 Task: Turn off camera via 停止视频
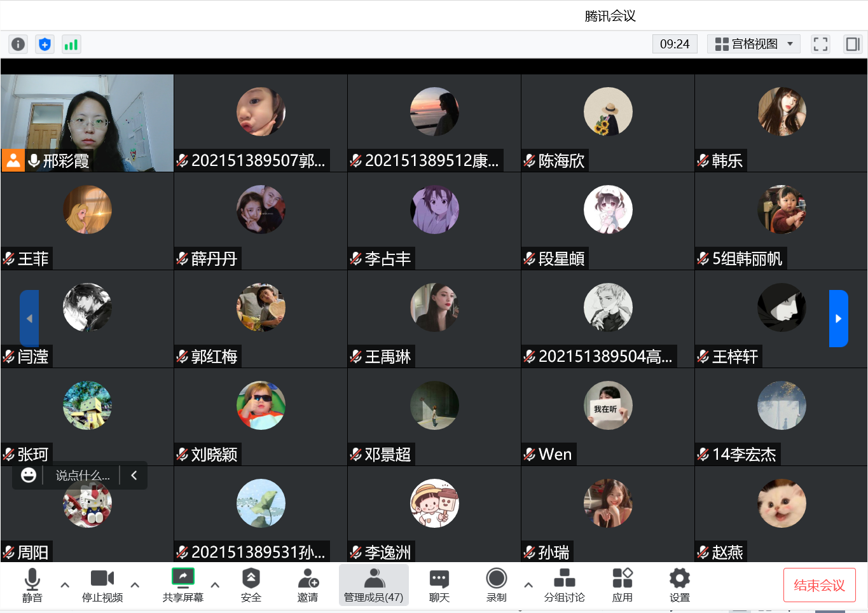click(102, 585)
